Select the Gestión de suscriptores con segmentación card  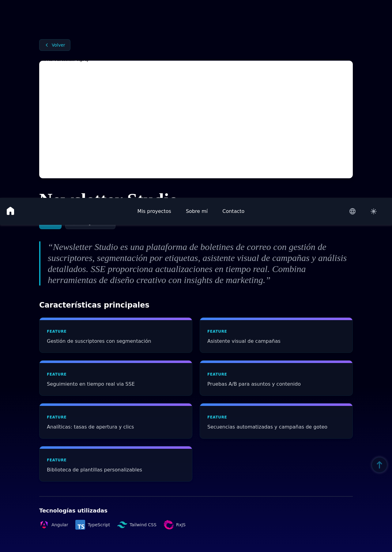[x=116, y=335]
